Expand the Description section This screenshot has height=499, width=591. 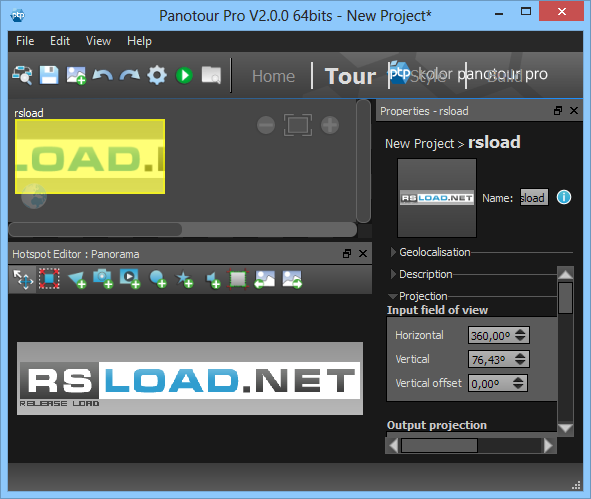(393, 274)
